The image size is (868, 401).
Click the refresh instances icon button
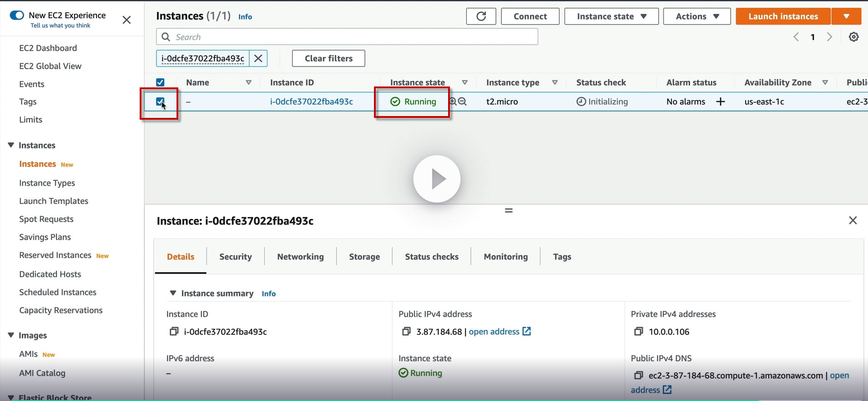[481, 16]
